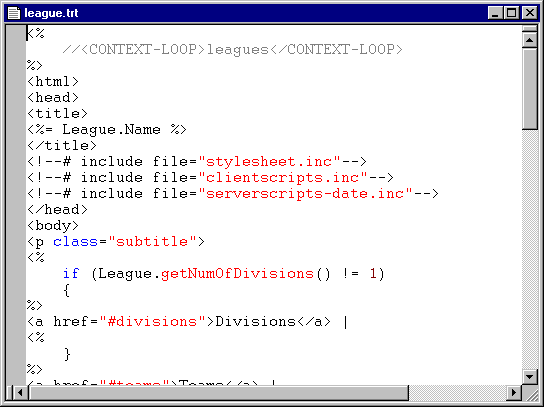544x407 pixels.
Task: Click the split box above the vertical scrollbar
Action: click(x=530, y=29)
